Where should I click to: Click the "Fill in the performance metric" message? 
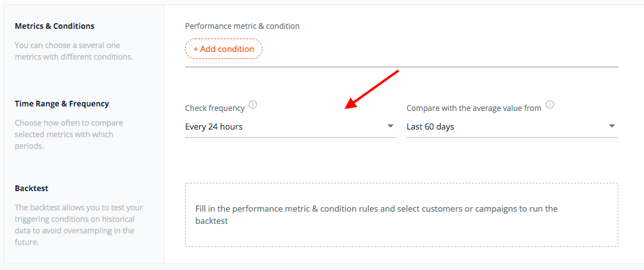click(x=376, y=215)
